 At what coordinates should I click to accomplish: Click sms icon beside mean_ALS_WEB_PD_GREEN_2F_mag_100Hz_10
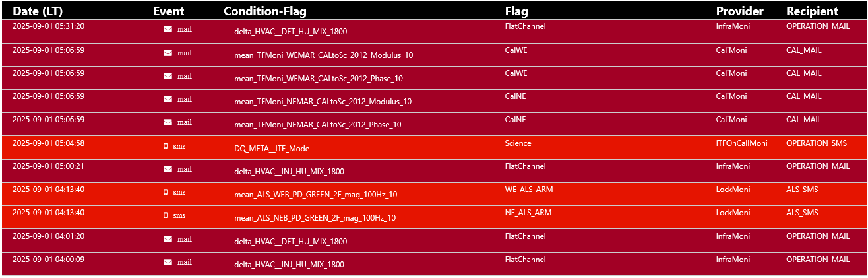tap(166, 192)
